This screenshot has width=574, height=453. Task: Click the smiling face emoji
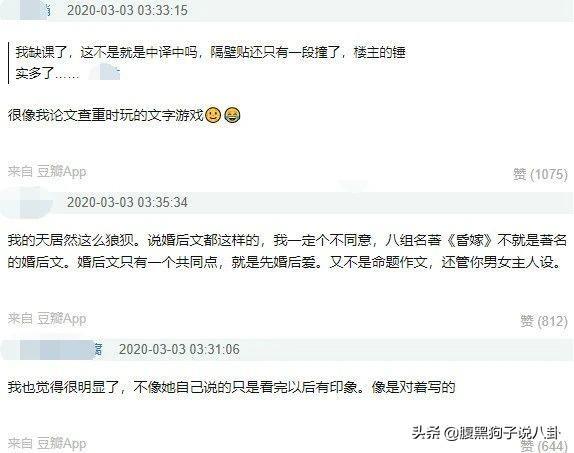213,115
